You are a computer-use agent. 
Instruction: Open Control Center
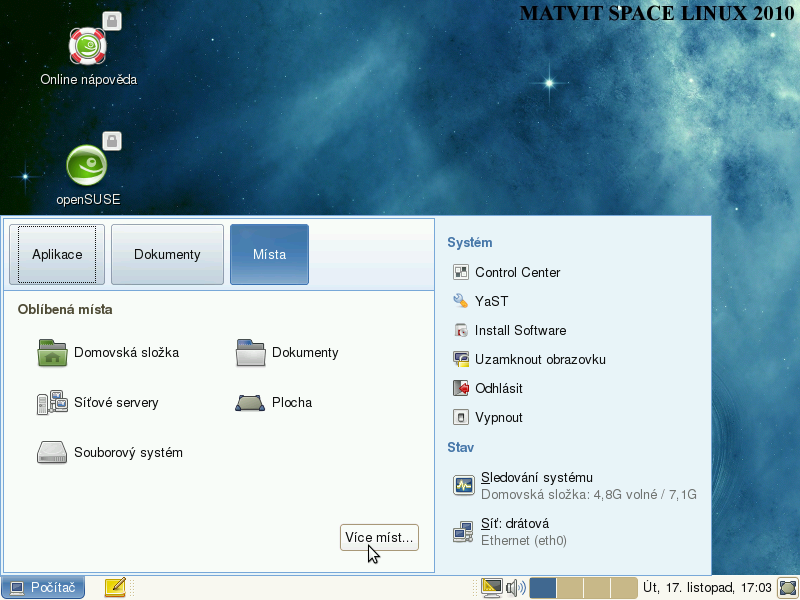point(516,272)
